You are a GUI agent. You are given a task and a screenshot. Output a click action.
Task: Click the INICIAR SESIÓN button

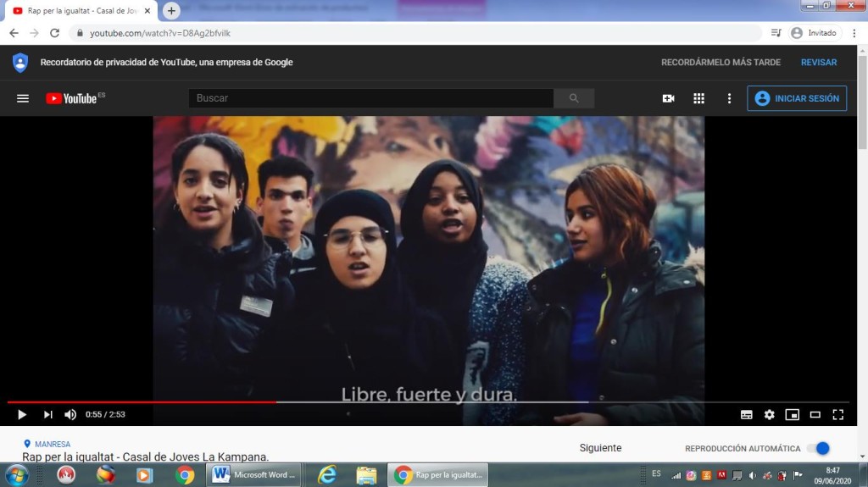797,98
